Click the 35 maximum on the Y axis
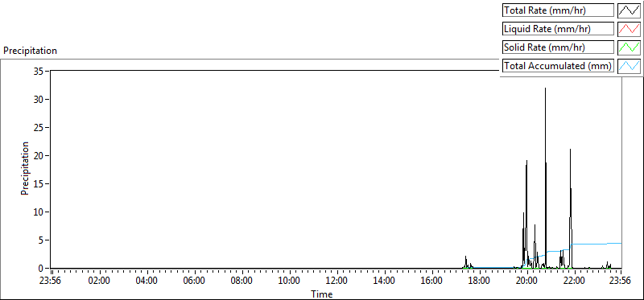This screenshot has width=644, height=300. point(39,71)
